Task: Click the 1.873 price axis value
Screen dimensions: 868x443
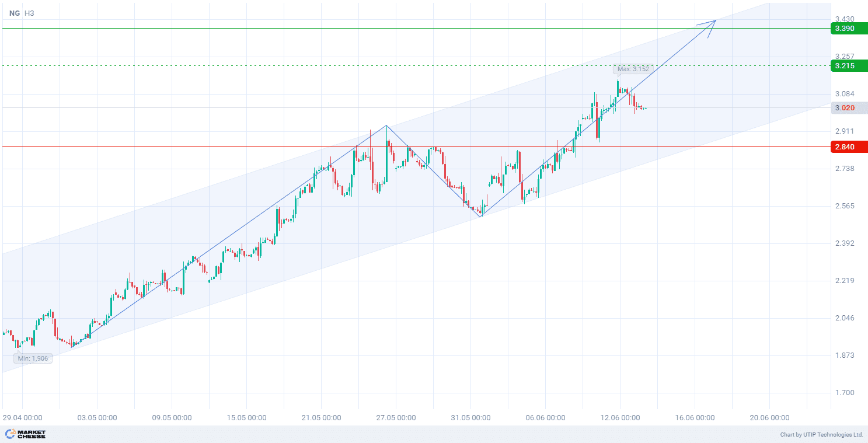Action: (845, 355)
